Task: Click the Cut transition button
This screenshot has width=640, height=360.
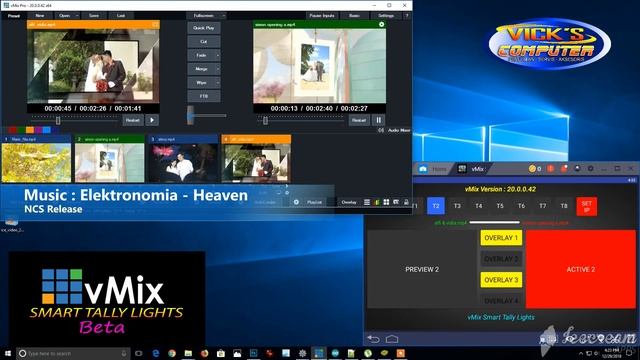Action: [204, 42]
